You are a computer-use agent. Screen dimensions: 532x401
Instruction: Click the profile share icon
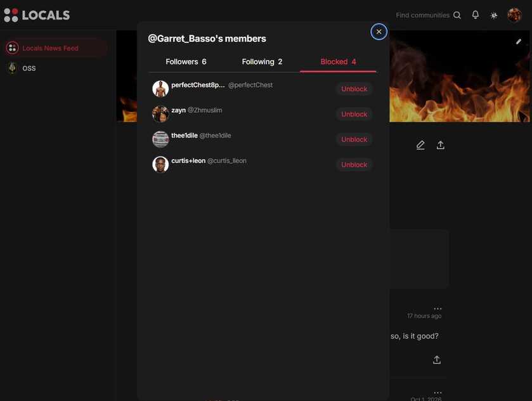[441, 145]
